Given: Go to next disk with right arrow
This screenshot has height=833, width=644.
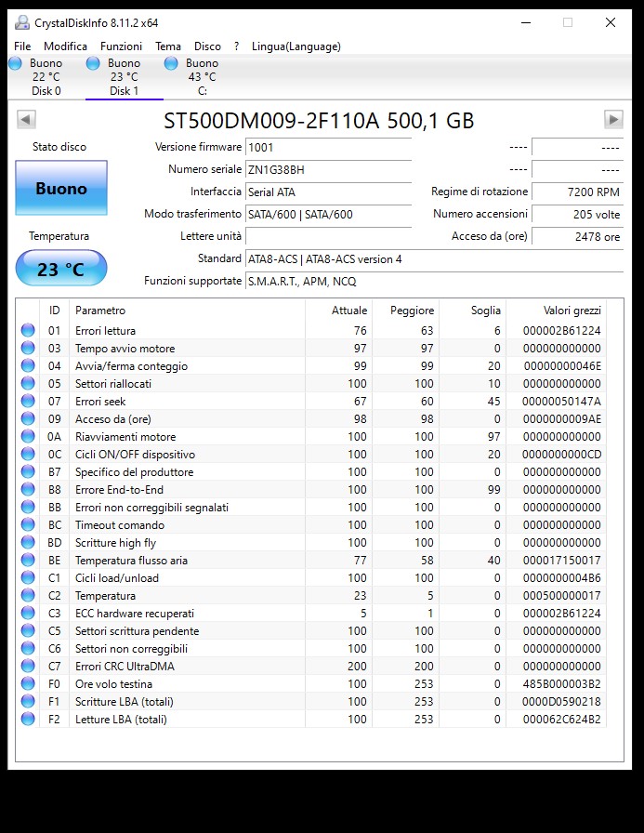Looking at the screenshot, I should [x=613, y=119].
